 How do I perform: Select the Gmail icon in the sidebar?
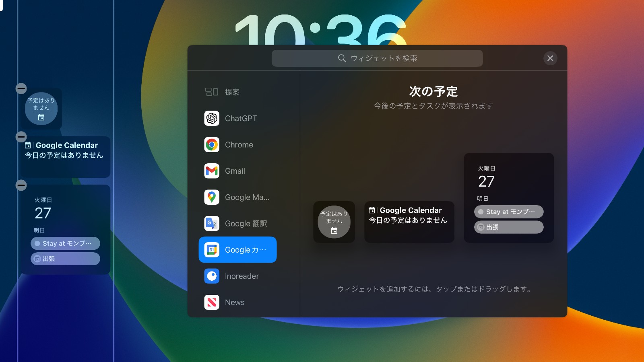(211, 171)
